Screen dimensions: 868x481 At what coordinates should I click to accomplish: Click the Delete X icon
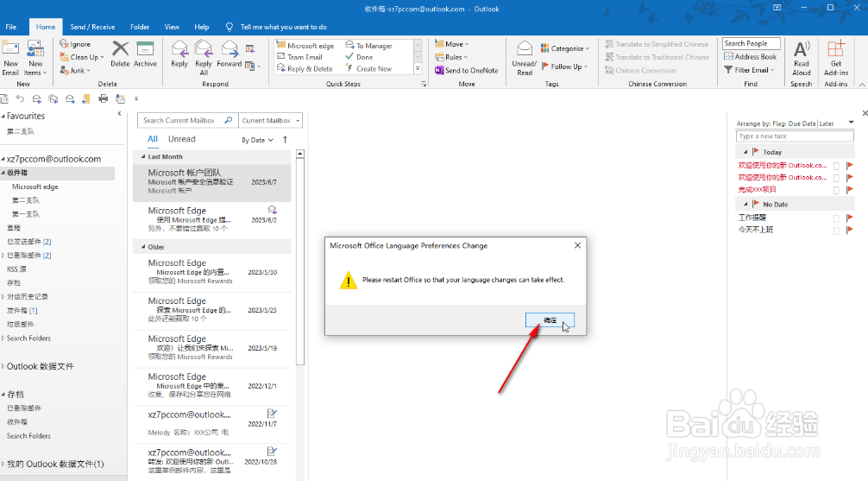[120, 49]
